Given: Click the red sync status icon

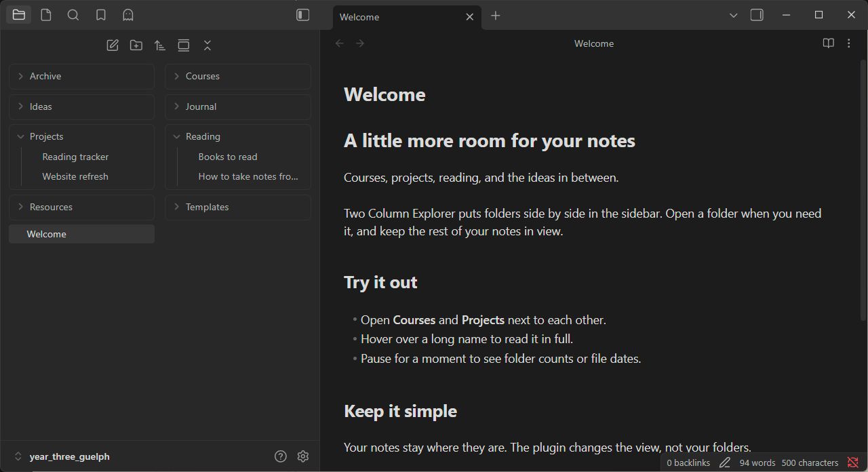Looking at the screenshot, I should 852,463.
